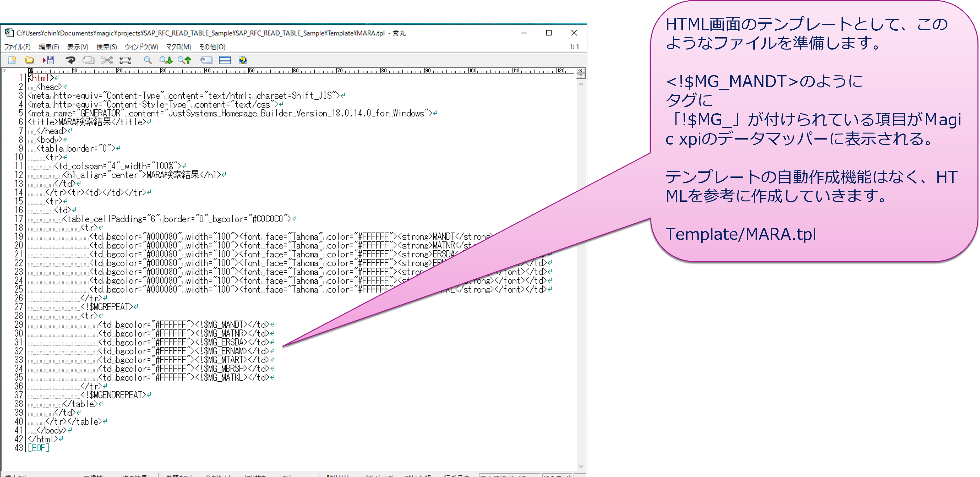Minimize the Hidemaru editor window
The width and height of the screenshot is (980, 477).
(524, 33)
